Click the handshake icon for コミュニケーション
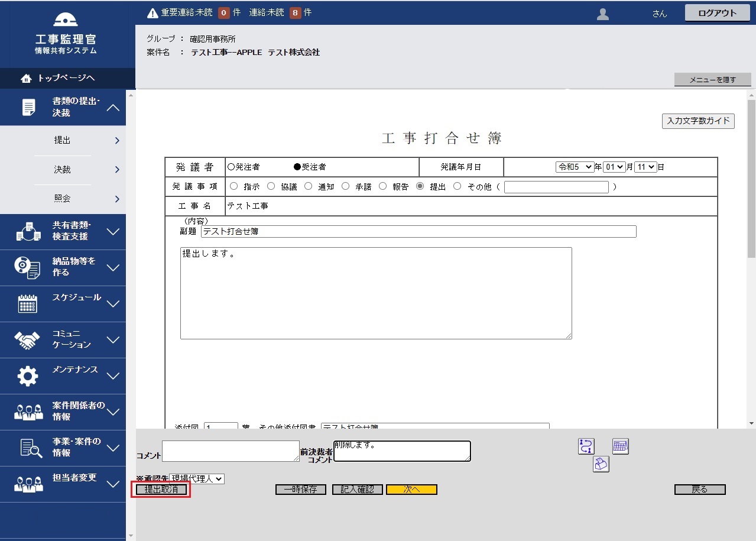The width and height of the screenshot is (756, 541). tap(27, 339)
